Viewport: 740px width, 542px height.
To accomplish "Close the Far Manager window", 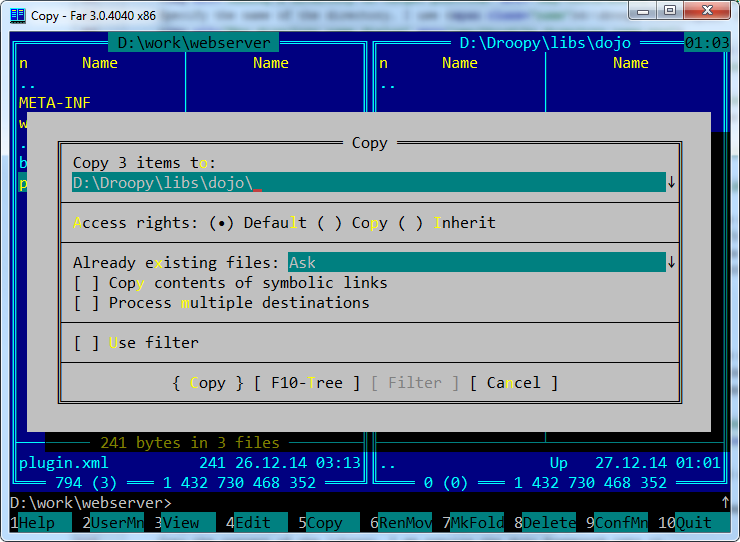I will (707, 10).
